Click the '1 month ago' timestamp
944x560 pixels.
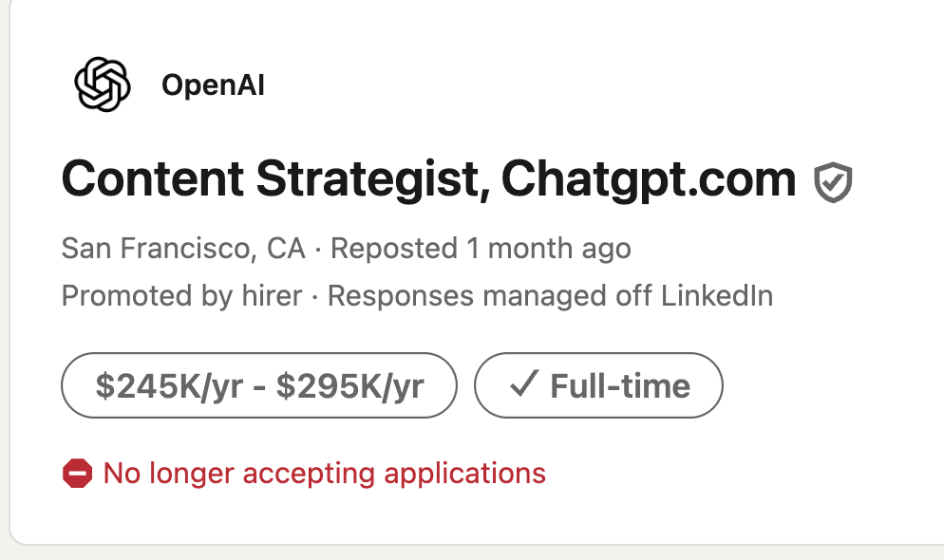pos(549,249)
